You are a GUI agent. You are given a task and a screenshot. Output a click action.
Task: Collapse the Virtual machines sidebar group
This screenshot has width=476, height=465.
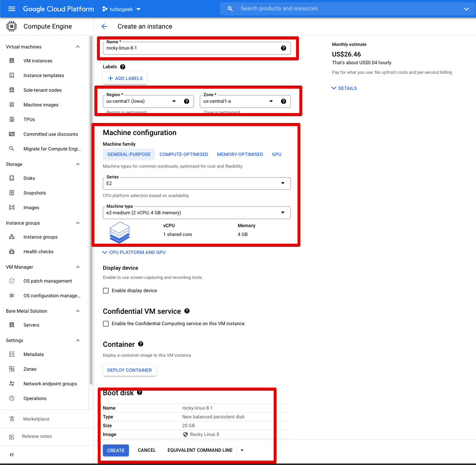pyautogui.click(x=78, y=47)
